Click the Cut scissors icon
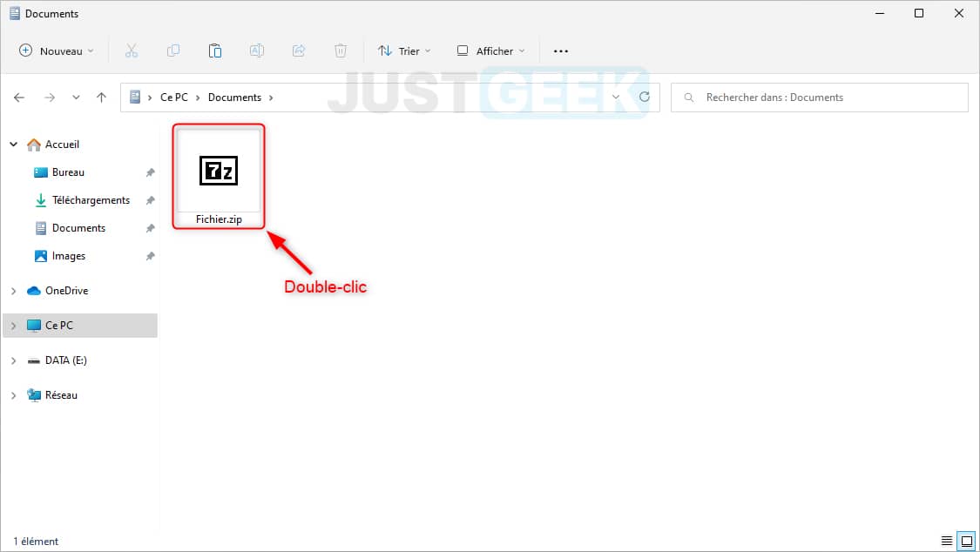The height and width of the screenshot is (552, 980). [x=132, y=51]
